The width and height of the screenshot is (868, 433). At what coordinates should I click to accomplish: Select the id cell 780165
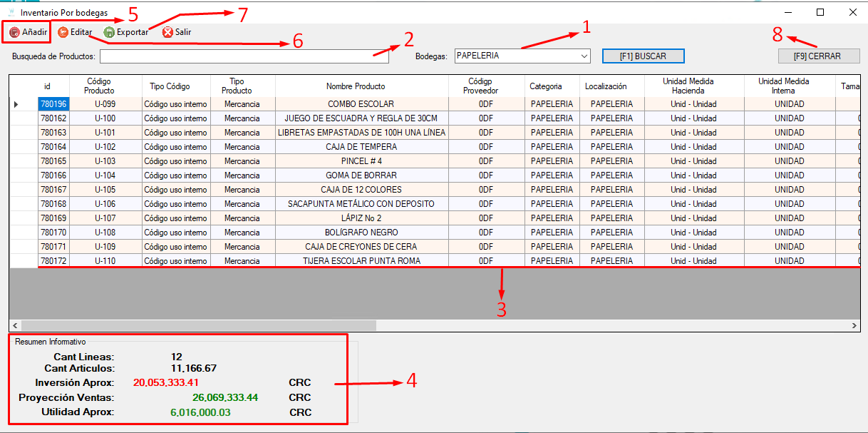point(54,161)
